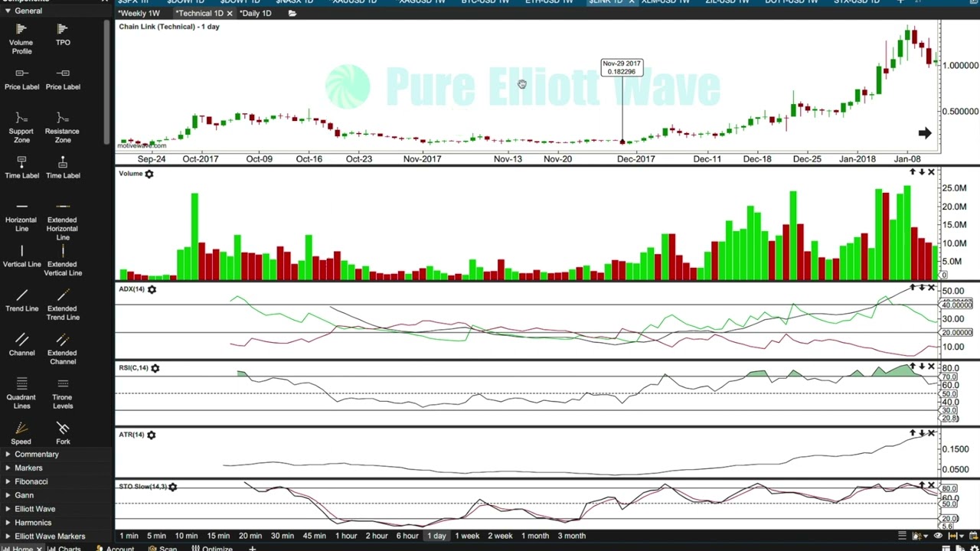
Task: Select the Quadrant Lines tool
Action: [x=21, y=393]
